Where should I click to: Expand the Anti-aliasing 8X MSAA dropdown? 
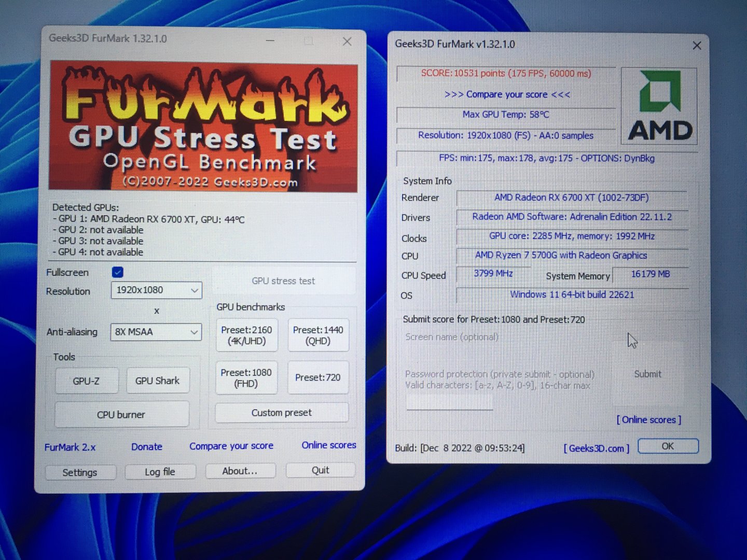[x=156, y=332]
